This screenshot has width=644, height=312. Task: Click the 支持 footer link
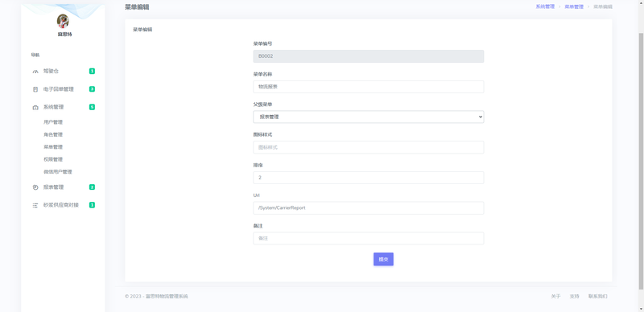click(x=574, y=297)
